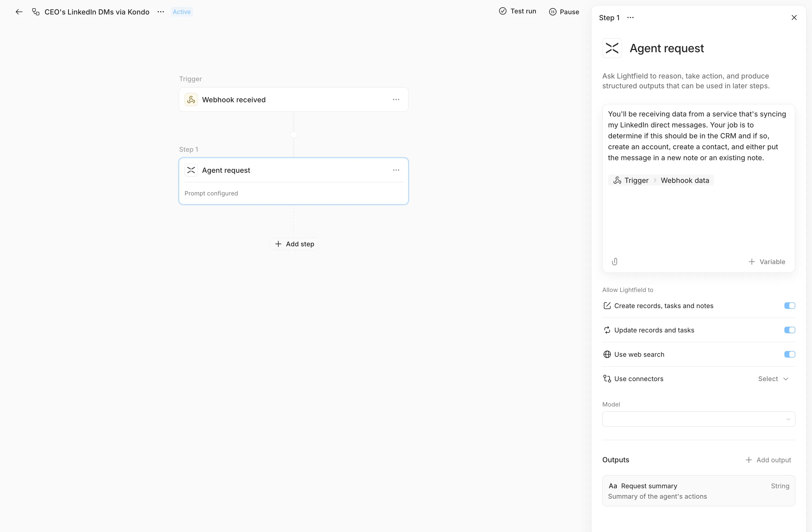Open the Step 1 panel options menu
Image resolution: width=812 pixels, height=532 pixels.
pyautogui.click(x=630, y=17)
